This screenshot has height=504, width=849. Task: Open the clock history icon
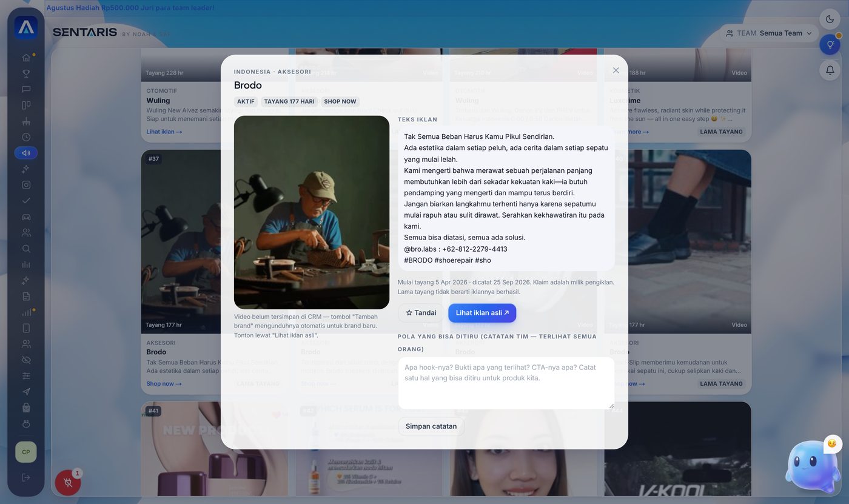26,137
